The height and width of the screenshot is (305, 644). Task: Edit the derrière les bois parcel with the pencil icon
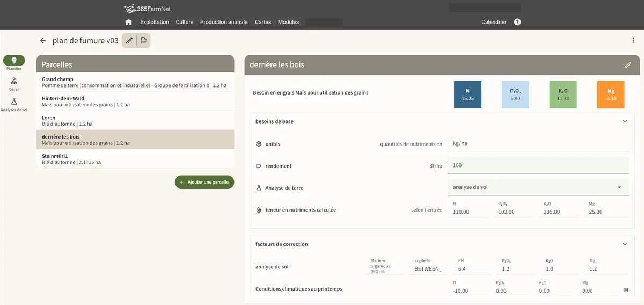628,65
